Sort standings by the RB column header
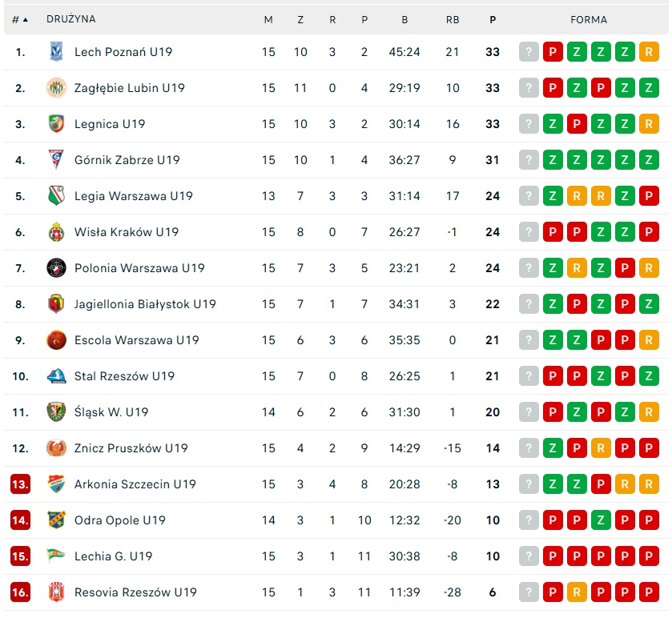Viewport: 672px width, 618px height. [453, 19]
